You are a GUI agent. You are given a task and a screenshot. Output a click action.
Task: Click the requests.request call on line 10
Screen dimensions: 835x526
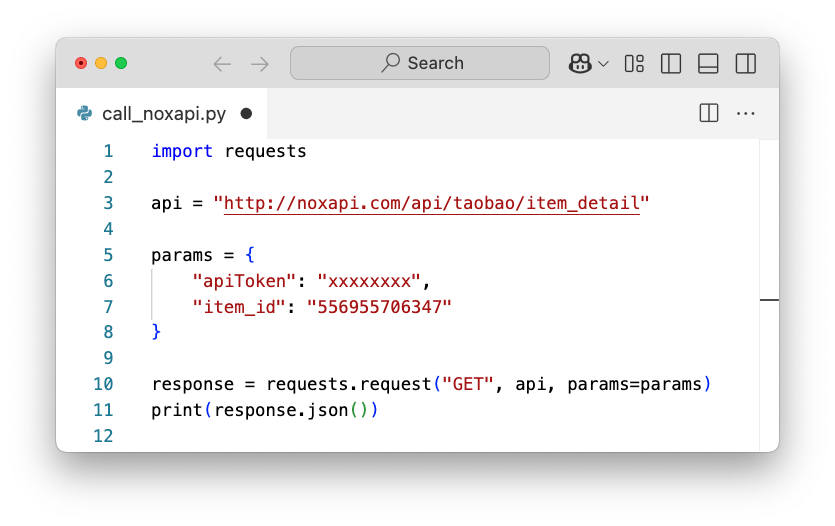tap(348, 384)
